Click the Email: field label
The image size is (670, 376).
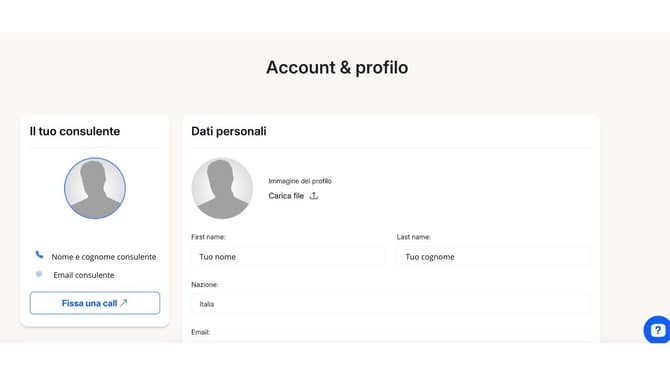click(200, 332)
